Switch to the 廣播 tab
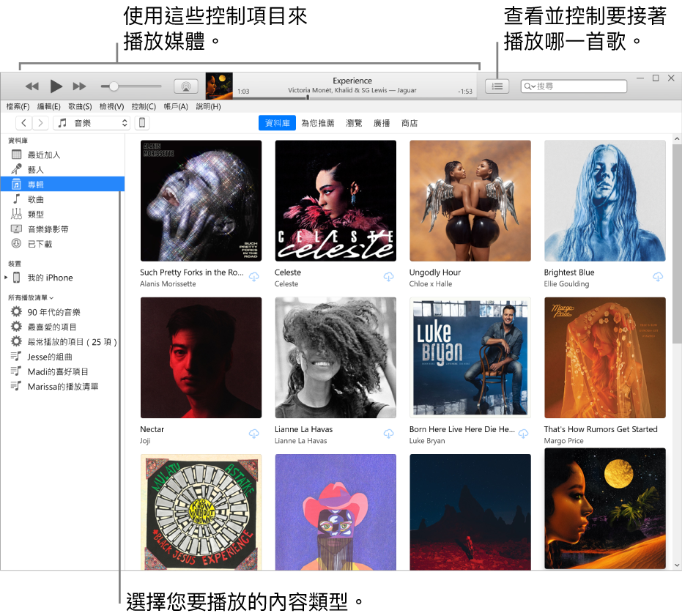 [382, 123]
